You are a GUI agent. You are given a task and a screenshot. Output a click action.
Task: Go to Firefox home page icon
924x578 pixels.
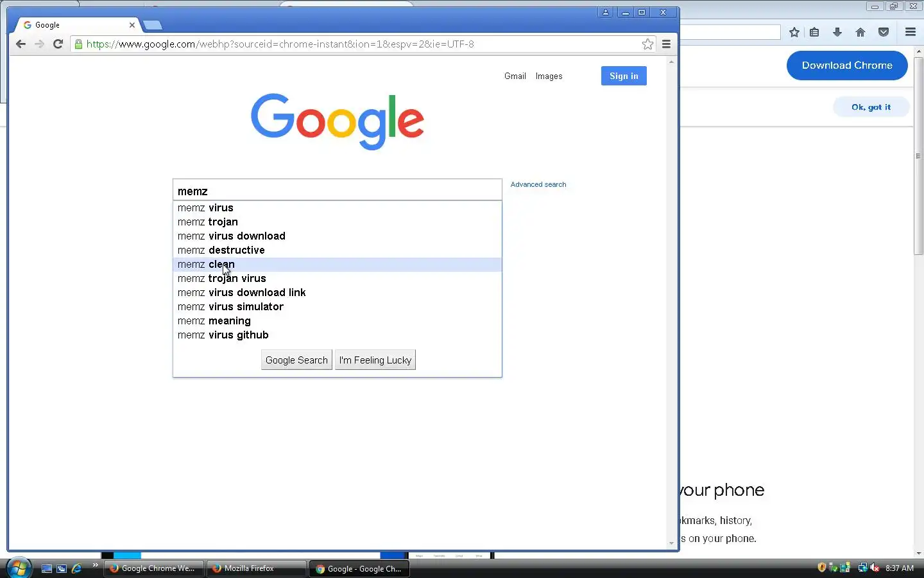coord(860,32)
